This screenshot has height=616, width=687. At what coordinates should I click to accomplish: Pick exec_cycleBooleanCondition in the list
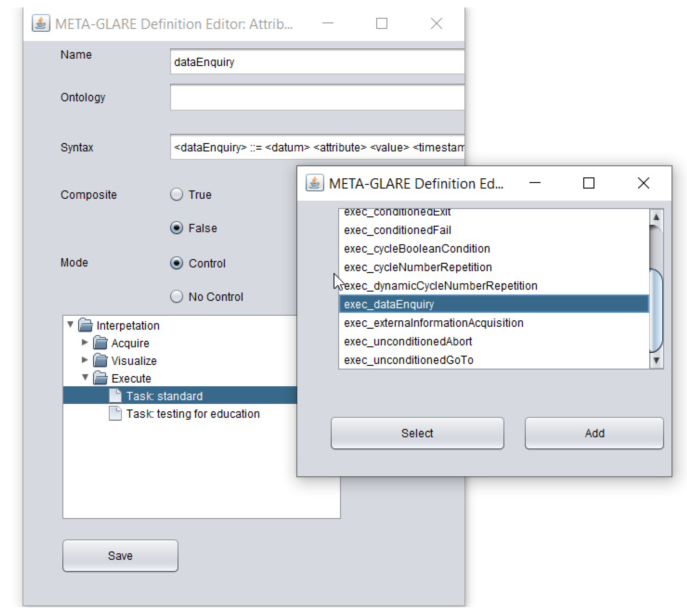coord(417,249)
